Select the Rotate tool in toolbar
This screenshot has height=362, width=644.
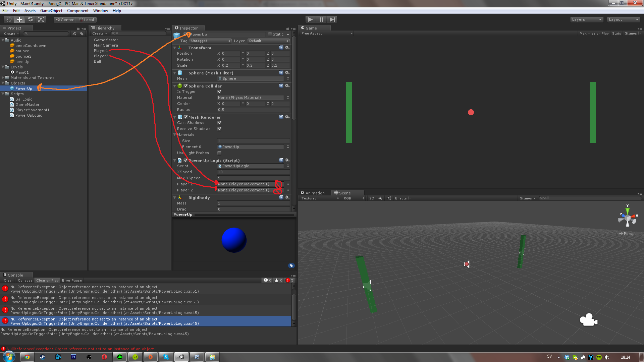coord(30,19)
